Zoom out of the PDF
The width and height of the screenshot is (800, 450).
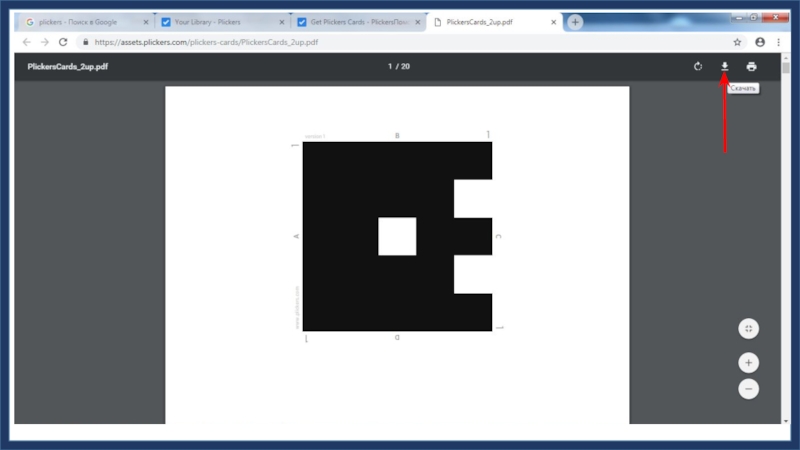(748, 389)
